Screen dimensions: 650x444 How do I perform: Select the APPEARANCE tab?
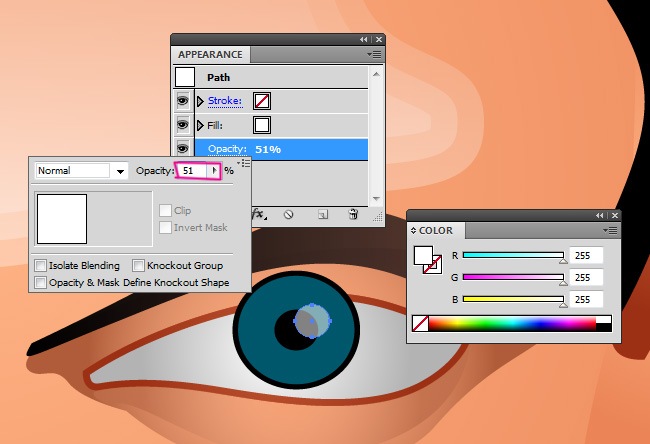click(x=210, y=54)
